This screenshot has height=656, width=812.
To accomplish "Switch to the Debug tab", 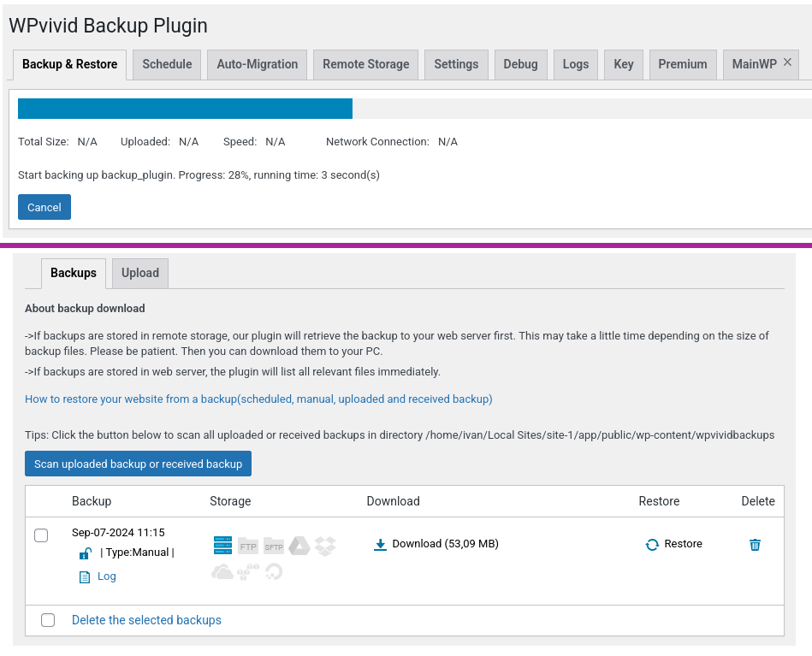I will [x=520, y=65].
